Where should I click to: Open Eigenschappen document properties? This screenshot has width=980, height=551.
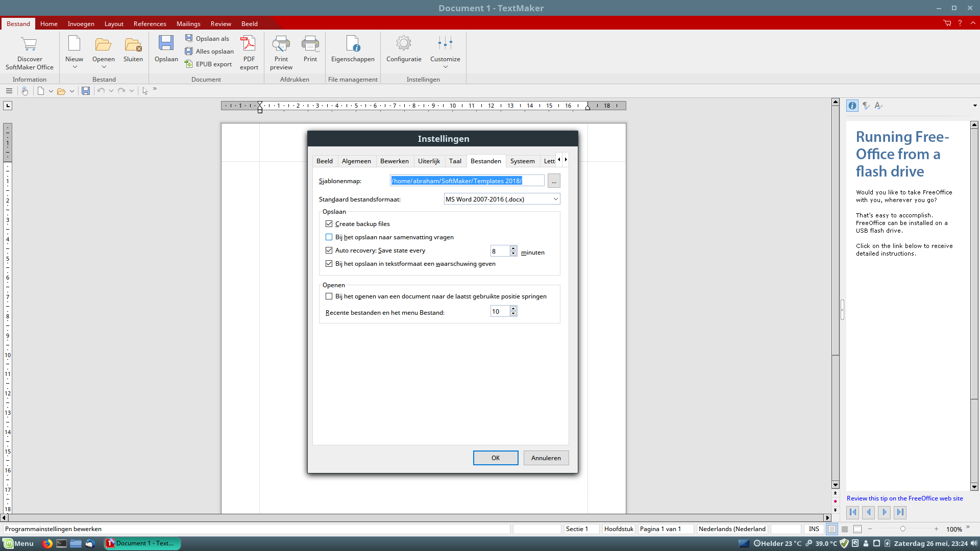point(353,49)
